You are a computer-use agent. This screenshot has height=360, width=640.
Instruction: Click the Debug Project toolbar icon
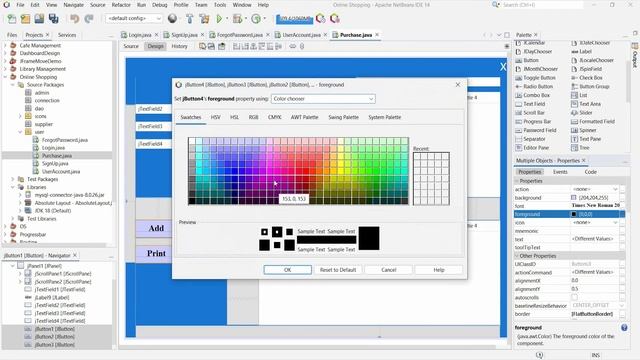[237, 19]
